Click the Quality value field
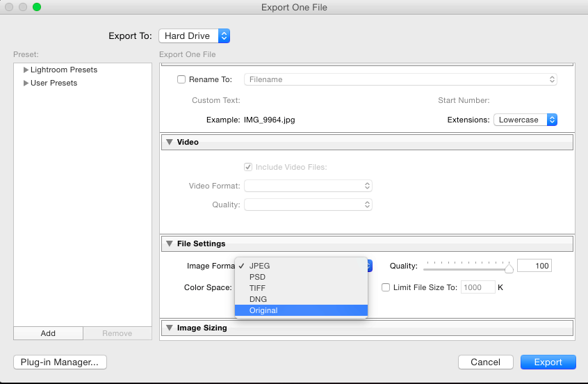This screenshot has width=588, height=384. [x=534, y=266]
